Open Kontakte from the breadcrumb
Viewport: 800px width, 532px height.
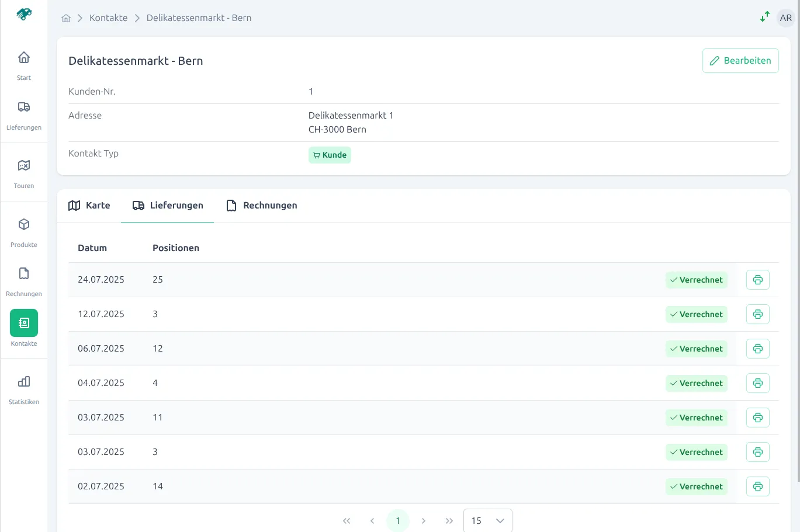[108, 18]
